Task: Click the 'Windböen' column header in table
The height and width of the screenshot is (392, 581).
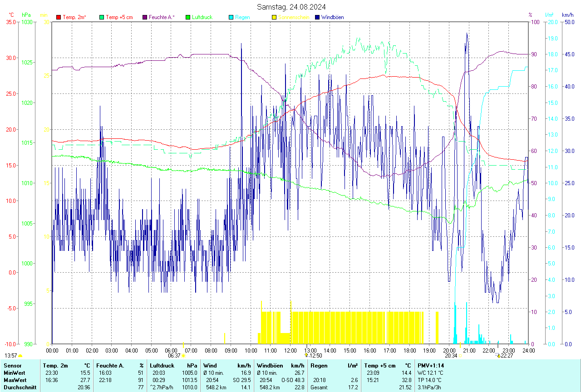Action: 270,365
